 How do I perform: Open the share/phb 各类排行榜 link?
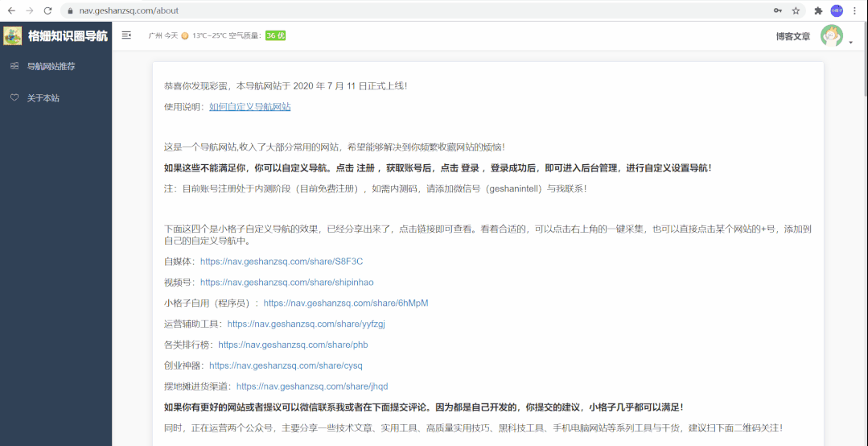tap(293, 345)
